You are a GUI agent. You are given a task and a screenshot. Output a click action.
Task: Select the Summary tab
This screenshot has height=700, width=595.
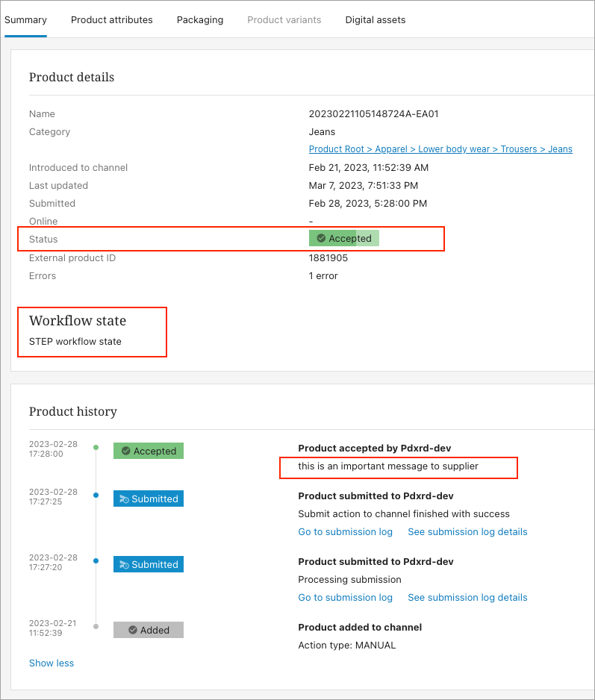tap(25, 19)
